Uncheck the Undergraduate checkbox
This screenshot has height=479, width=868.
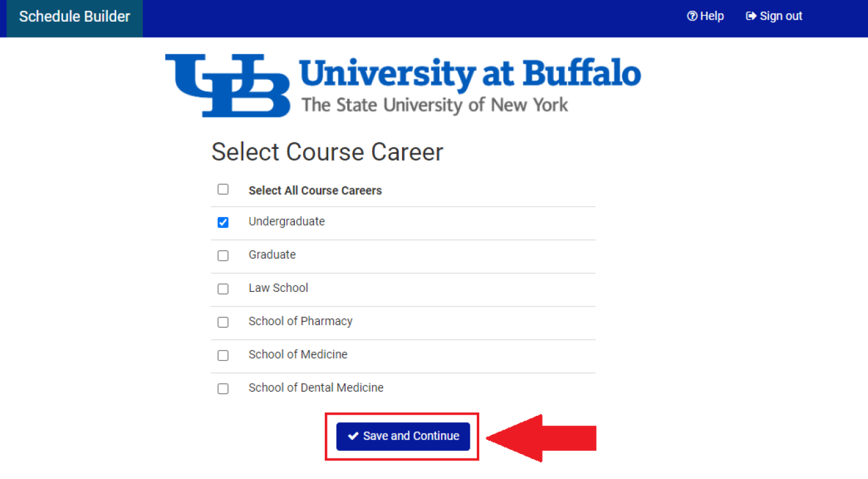pyautogui.click(x=223, y=222)
